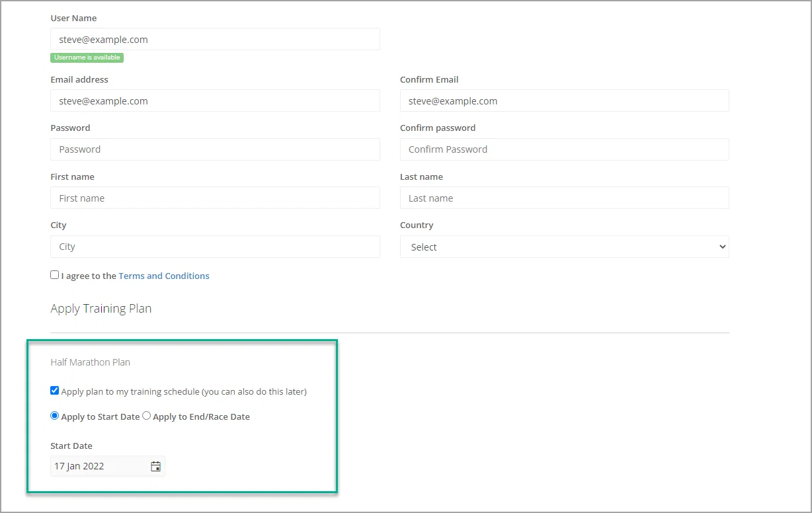Click the Apply Training Plan section title
The height and width of the screenshot is (513, 812).
[101, 309]
